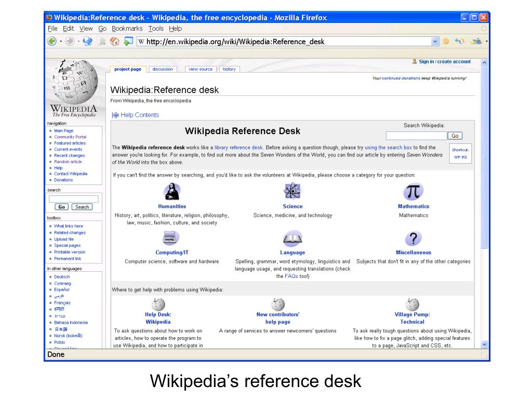Click Printable version in toolbox
The width and height of the screenshot is (532, 399).
pyautogui.click(x=70, y=252)
